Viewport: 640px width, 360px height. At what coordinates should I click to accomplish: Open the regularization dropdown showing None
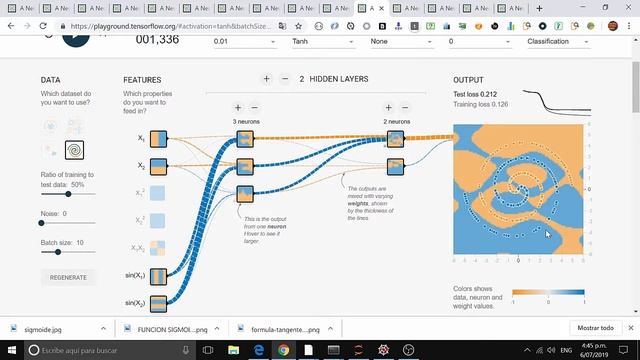pos(401,42)
